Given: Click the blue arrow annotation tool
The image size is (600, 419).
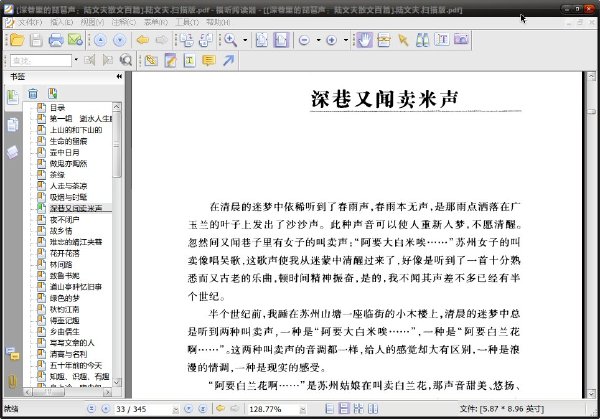Looking at the screenshot, I should [x=228, y=60].
